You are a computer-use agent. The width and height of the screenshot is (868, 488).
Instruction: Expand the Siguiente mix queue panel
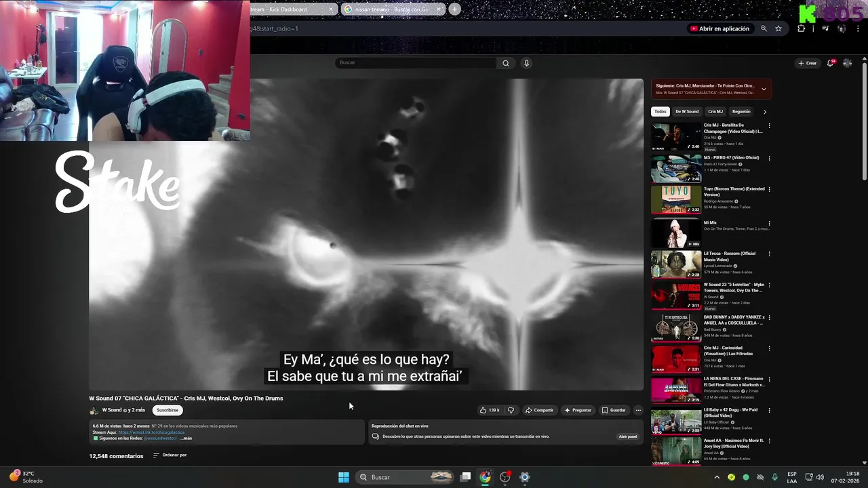pos(764,89)
